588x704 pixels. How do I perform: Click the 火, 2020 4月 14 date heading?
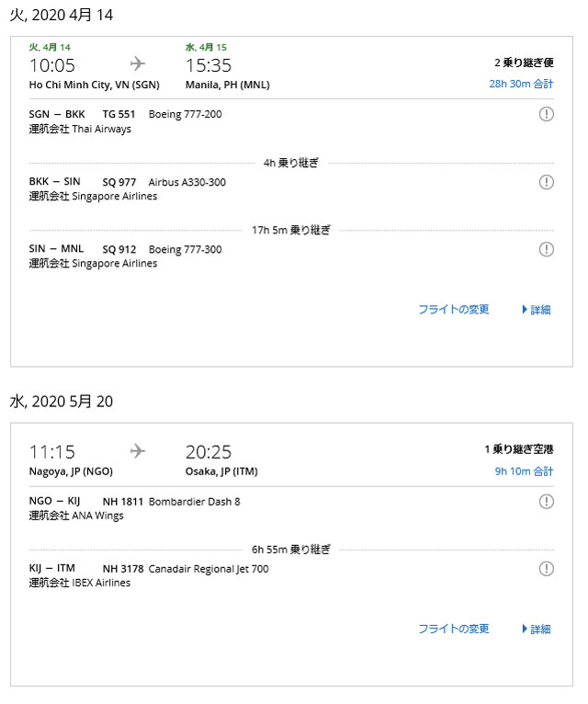pos(62,15)
